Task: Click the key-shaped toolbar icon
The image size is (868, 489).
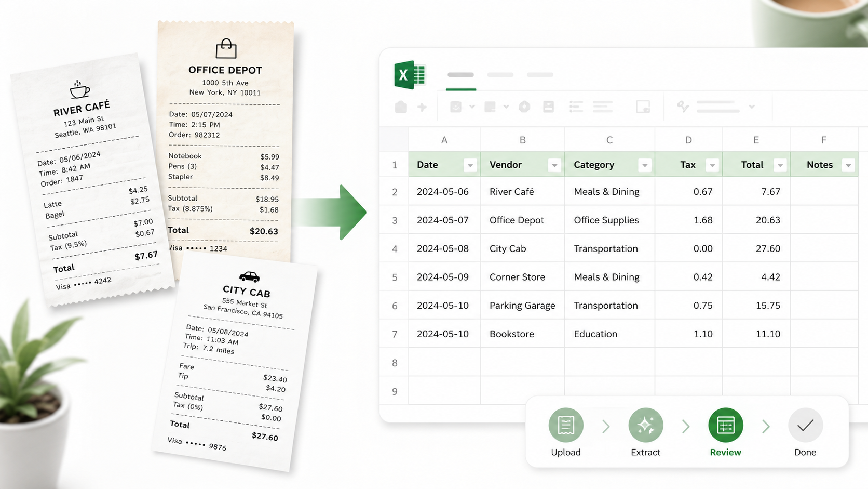Action: pos(683,107)
